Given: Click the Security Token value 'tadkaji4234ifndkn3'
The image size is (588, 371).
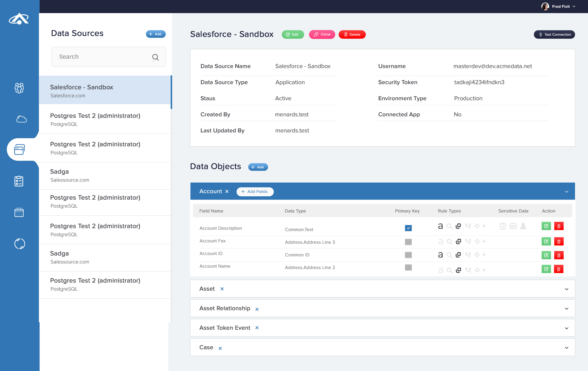Looking at the screenshot, I should click(479, 82).
